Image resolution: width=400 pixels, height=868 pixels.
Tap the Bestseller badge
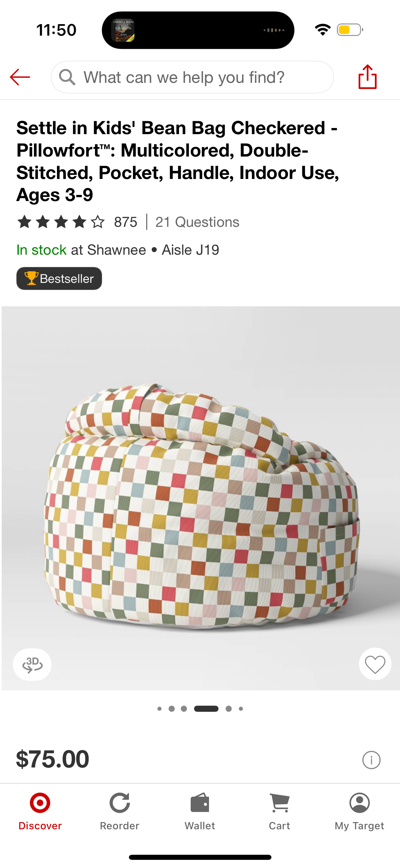(59, 278)
